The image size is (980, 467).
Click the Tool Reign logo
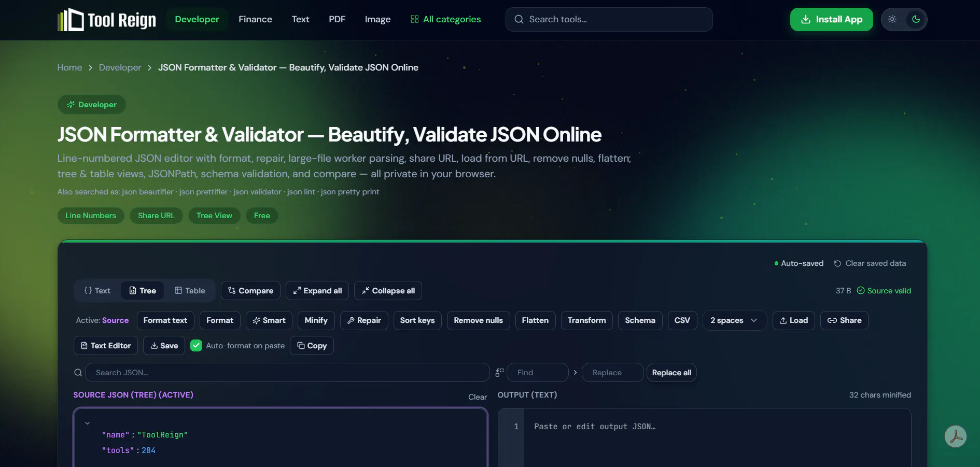(107, 20)
